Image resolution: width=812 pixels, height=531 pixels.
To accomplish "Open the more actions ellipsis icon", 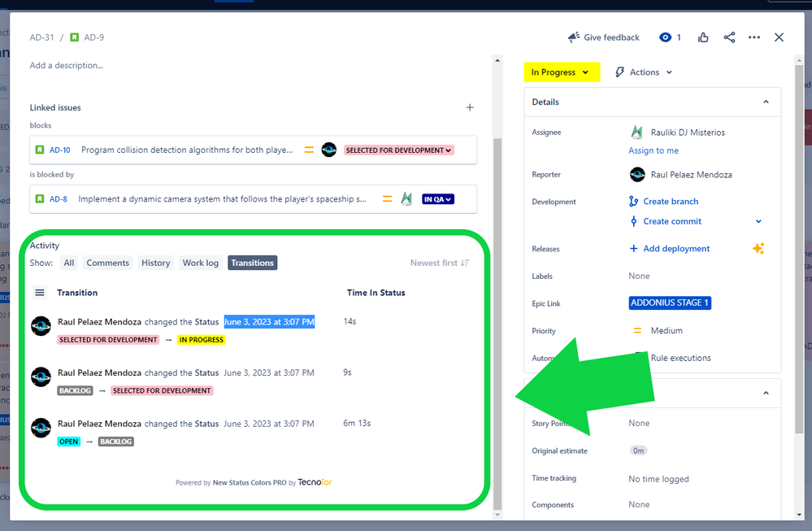I will 754,37.
